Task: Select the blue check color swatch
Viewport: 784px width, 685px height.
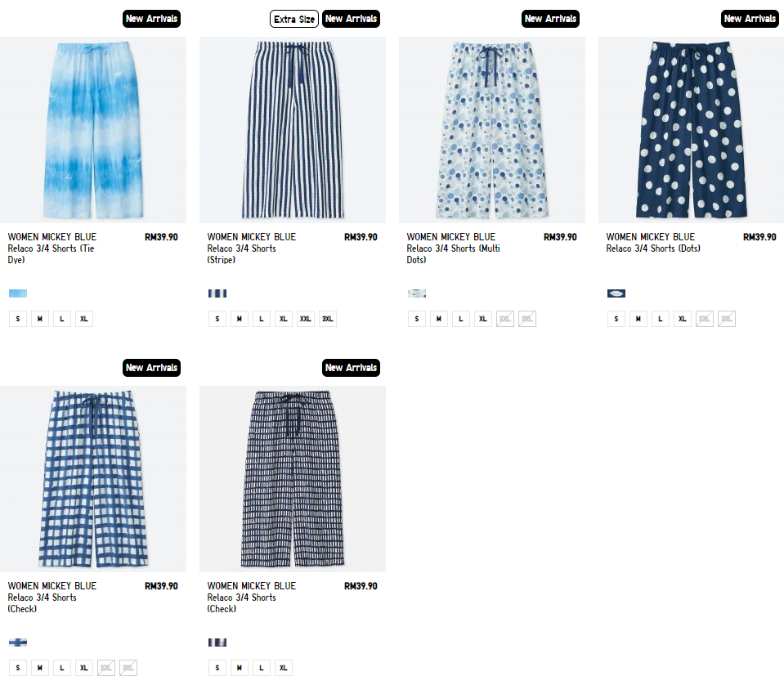Action: 18,642
